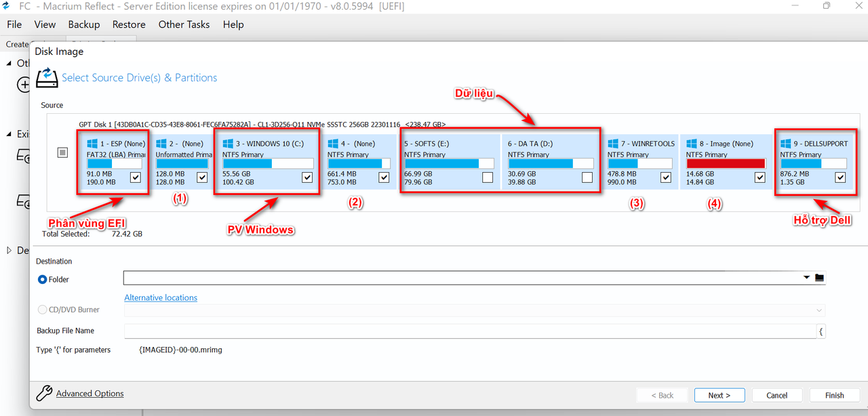The height and width of the screenshot is (416, 868).
Task: Open the Other Tasks menu
Action: tap(184, 24)
